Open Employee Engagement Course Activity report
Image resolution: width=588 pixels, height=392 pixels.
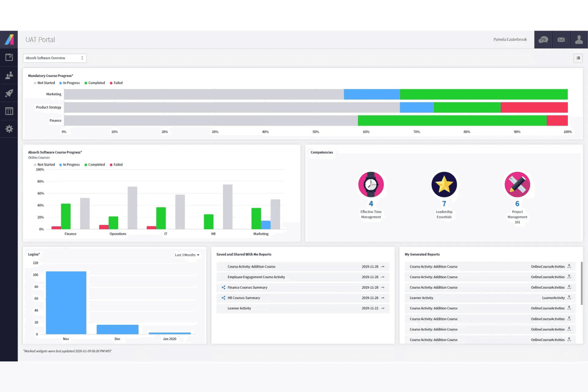[x=256, y=277]
